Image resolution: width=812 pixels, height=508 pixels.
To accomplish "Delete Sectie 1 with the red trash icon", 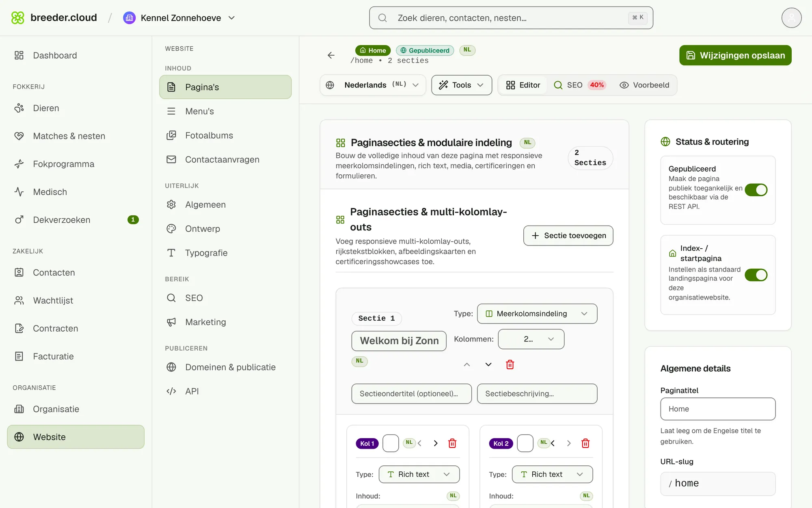I will pyautogui.click(x=510, y=365).
